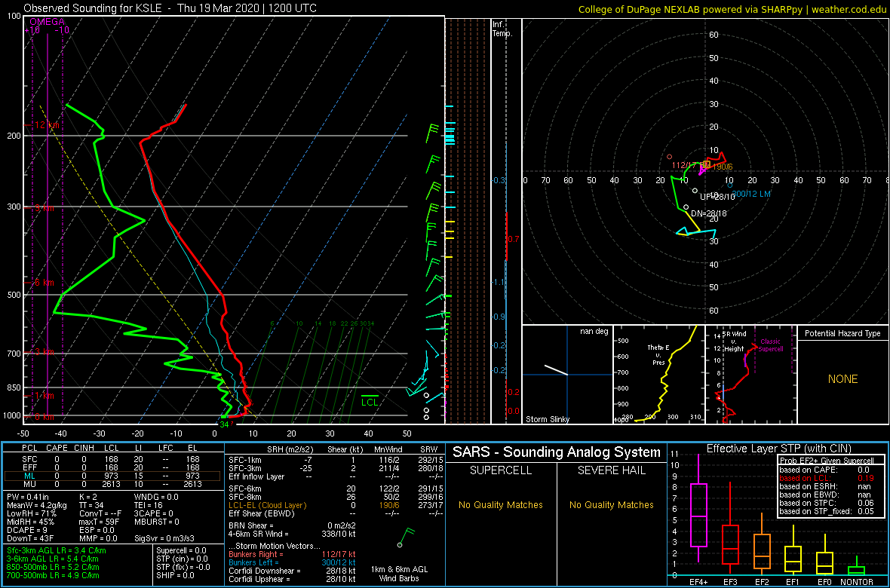The width and height of the screenshot is (890, 588).
Task: Click the 'DN=28/18' hodograph label
Action: [709, 213]
